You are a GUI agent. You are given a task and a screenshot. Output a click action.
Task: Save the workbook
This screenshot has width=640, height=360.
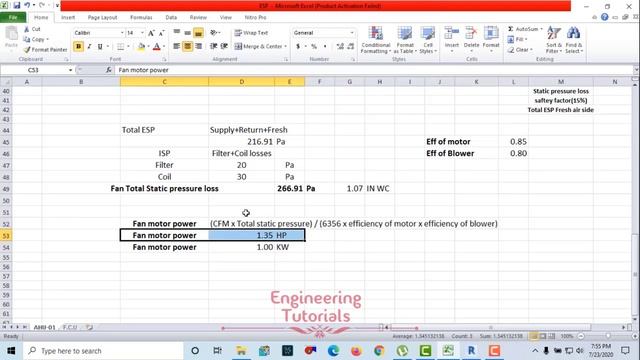coord(16,6)
